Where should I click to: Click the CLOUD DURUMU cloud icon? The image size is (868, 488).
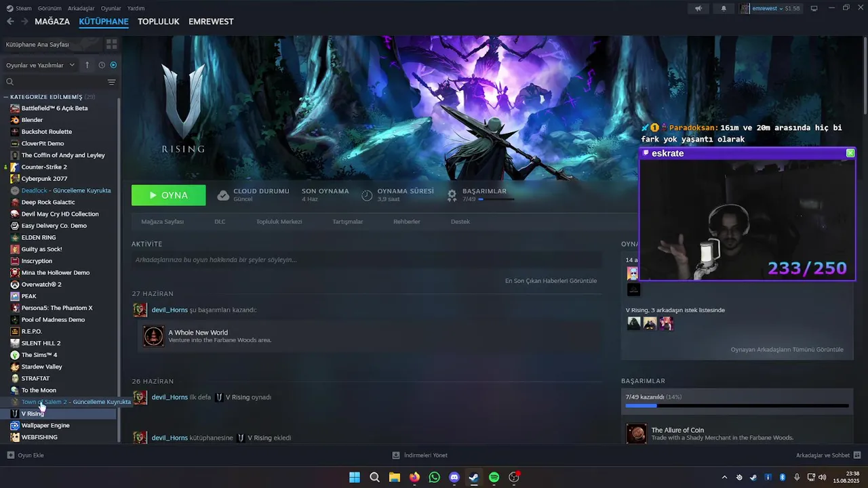pyautogui.click(x=223, y=195)
